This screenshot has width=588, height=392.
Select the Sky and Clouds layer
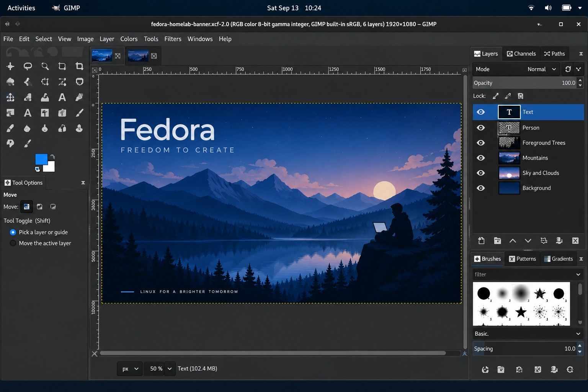528,173
